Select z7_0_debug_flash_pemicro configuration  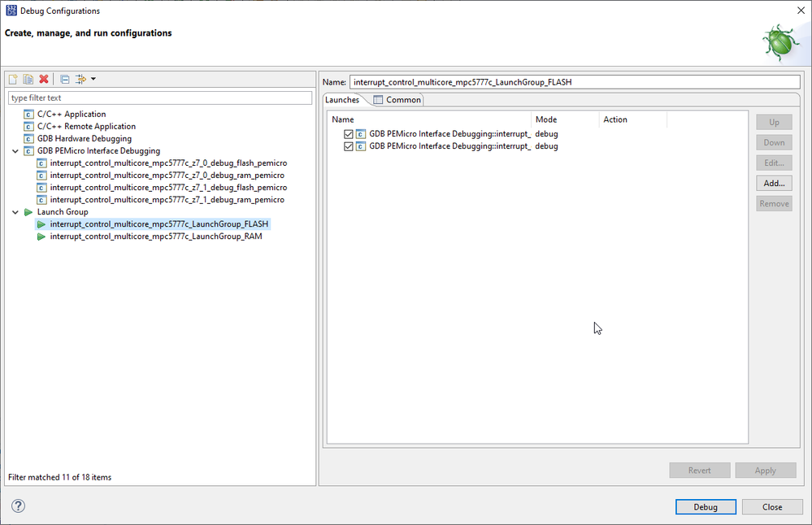pyautogui.click(x=168, y=163)
